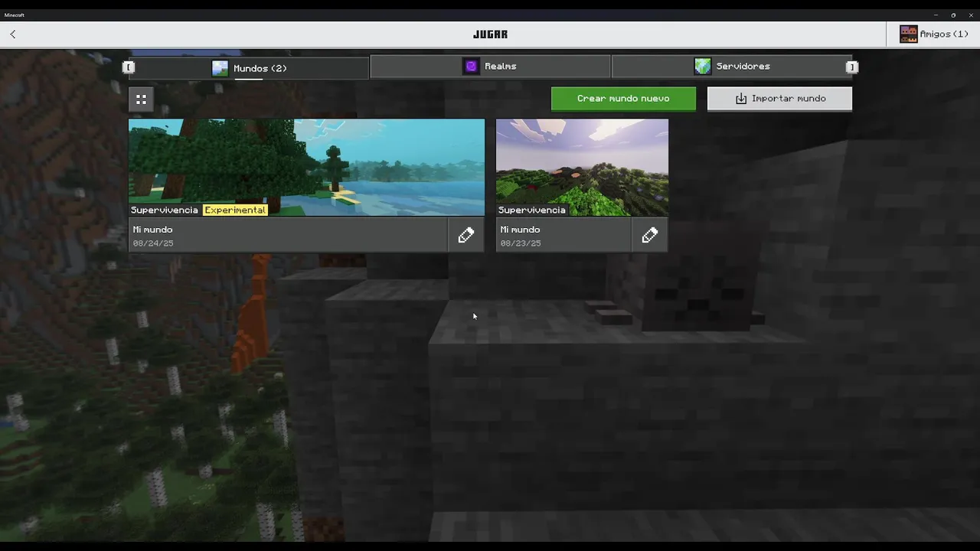Image resolution: width=980 pixels, height=551 pixels.
Task: Click Crear mundo nuevo button
Action: point(623,99)
